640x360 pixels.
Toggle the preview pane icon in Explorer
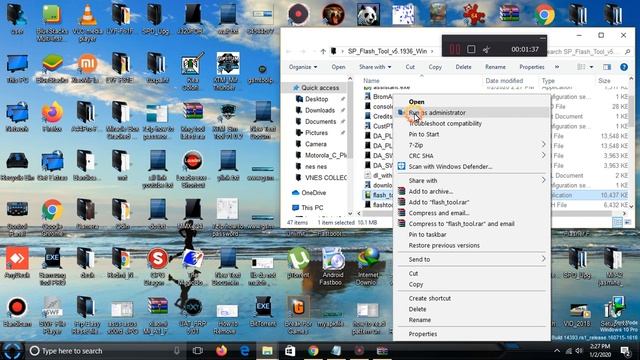(607, 67)
